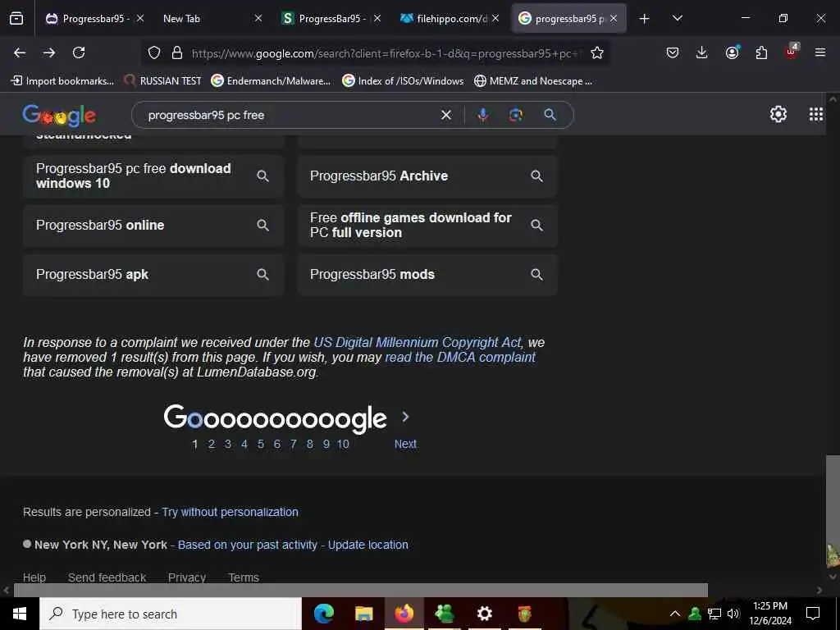Open US Digital Millennium Copyright Act link
The image size is (840, 630).
pyautogui.click(x=418, y=342)
